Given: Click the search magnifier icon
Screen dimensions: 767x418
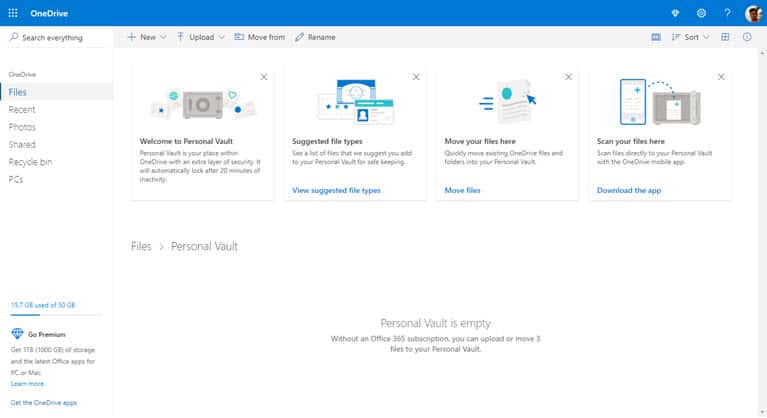Looking at the screenshot, I should pos(14,37).
